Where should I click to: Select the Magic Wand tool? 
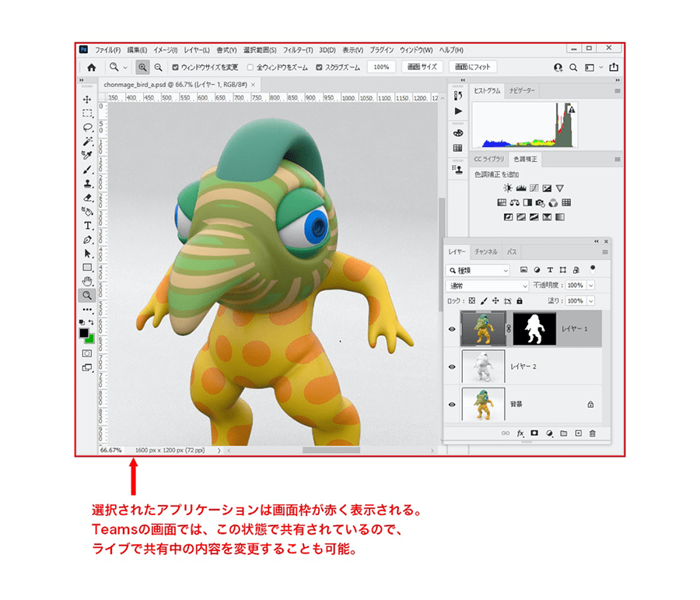pos(87,141)
